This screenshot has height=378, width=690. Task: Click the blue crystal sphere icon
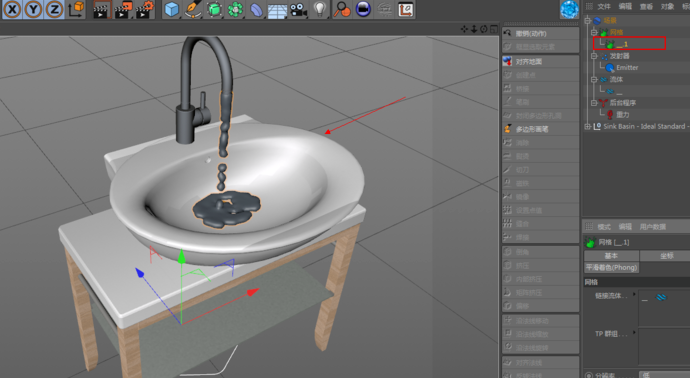(569, 9)
